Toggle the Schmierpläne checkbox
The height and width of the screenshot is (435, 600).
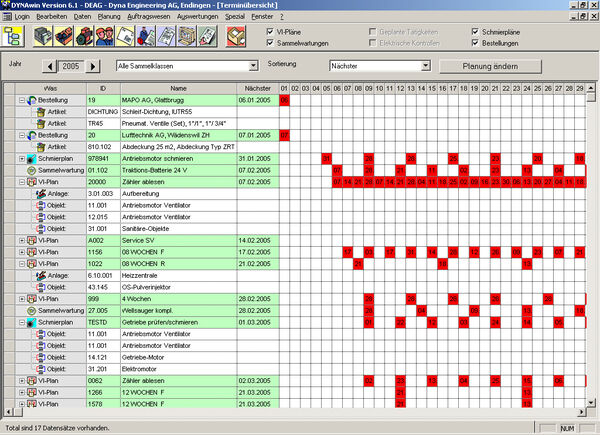click(474, 32)
